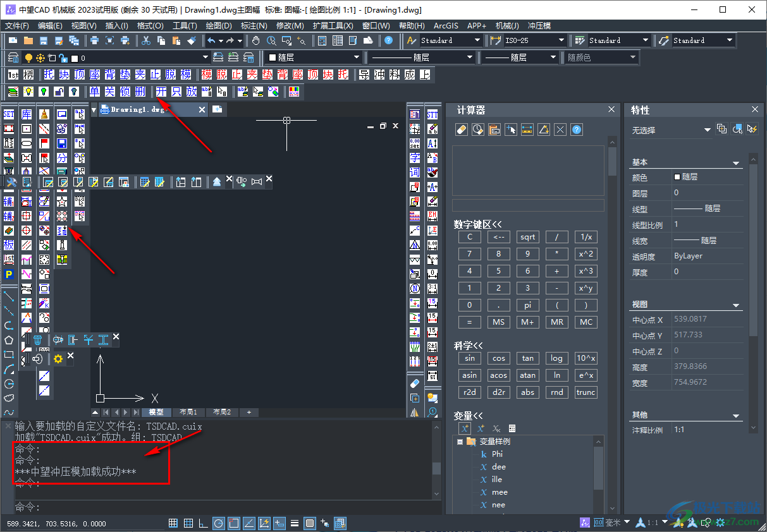This screenshot has height=532, width=767.
Task: Click the Cut scissors icon in toolbar
Action: (x=145, y=40)
